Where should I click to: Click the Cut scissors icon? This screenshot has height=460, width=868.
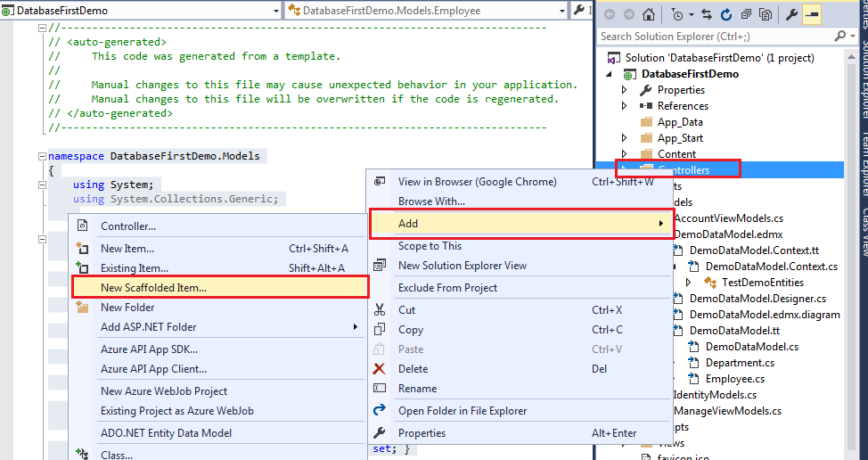[380, 310]
